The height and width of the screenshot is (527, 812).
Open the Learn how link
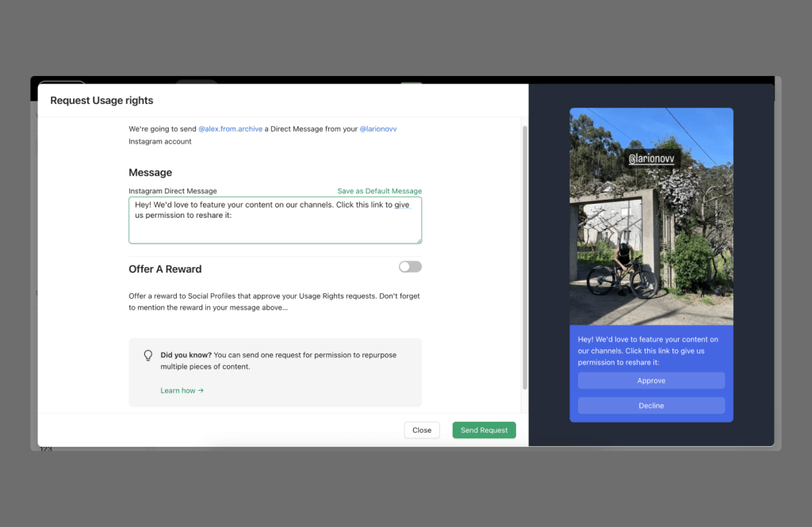click(x=182, y=391)
